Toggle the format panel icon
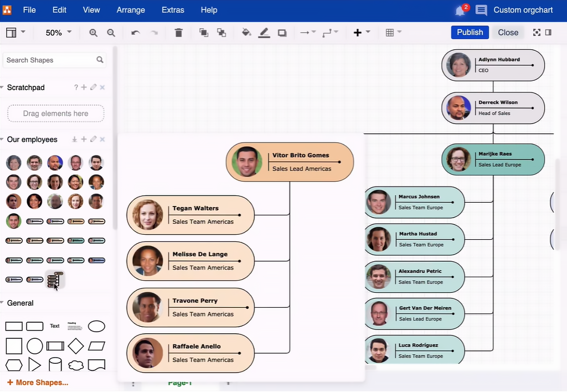The image size is (567, 392). click(548, 33)
